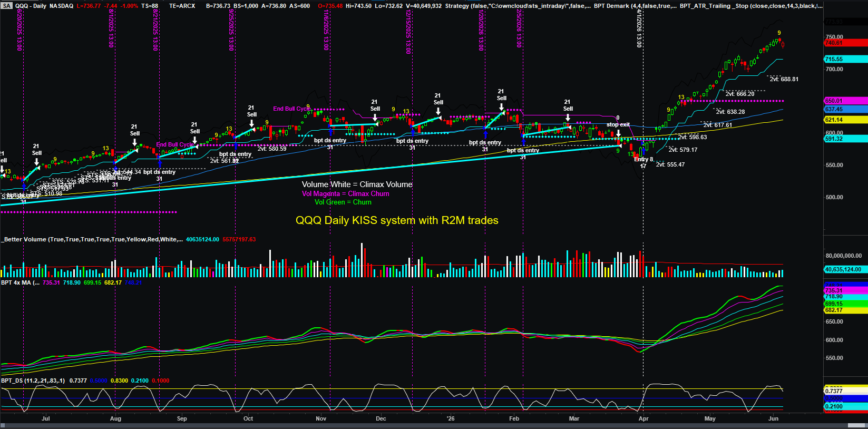Viewport: 868px width, 429px height.
Task: Click the cyan 715.55 price tag
Action: click(845, 60)
